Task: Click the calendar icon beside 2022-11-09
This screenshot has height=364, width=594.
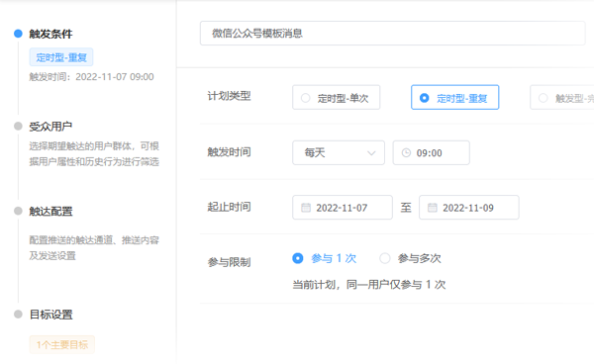Action: coord(433,208)
